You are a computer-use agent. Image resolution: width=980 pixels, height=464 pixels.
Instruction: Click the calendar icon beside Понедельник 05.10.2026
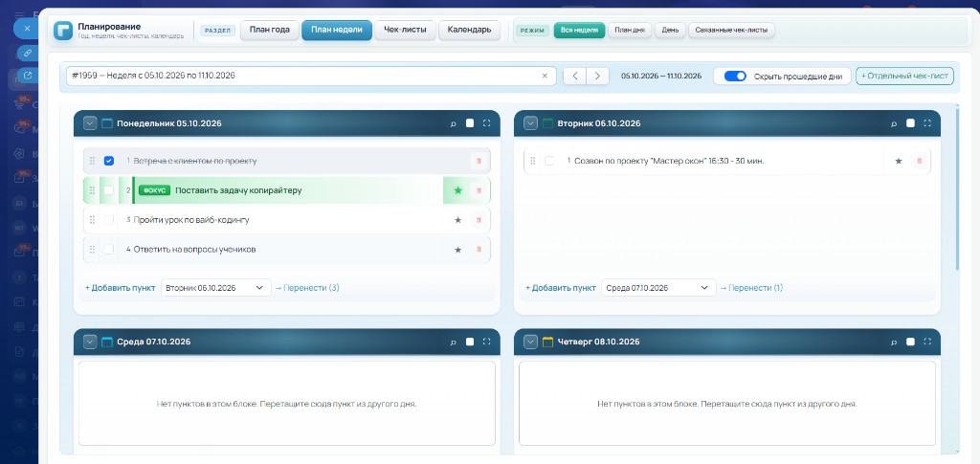pos(107,123)
